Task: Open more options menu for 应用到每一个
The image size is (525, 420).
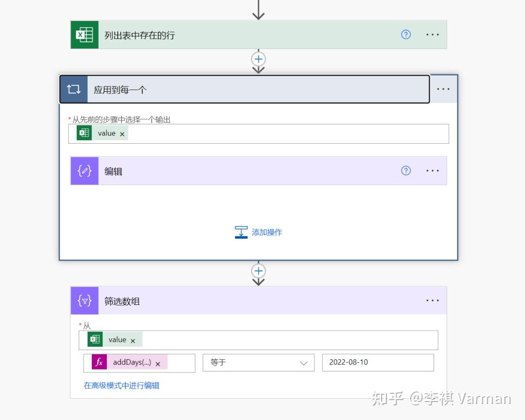Action: [x=443, y=89]
